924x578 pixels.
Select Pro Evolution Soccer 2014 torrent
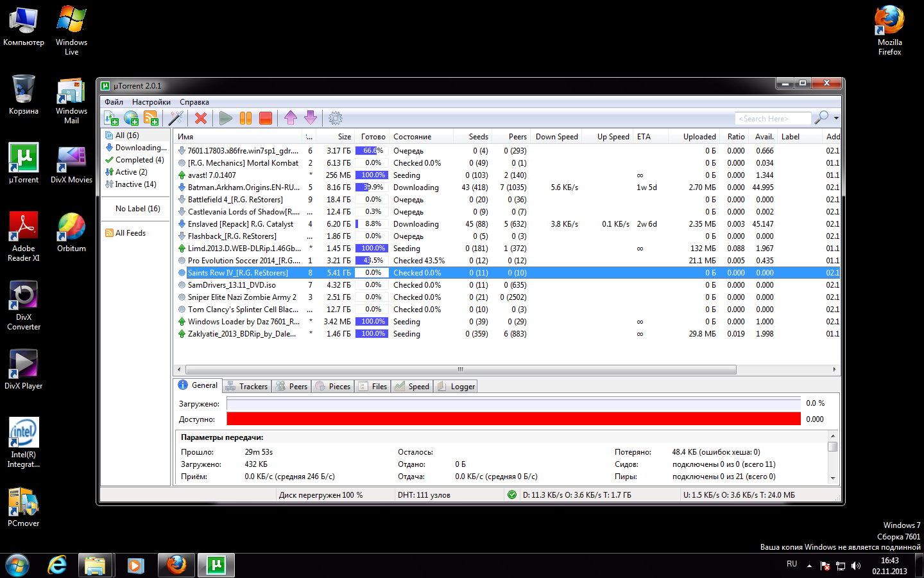point(507,261)
